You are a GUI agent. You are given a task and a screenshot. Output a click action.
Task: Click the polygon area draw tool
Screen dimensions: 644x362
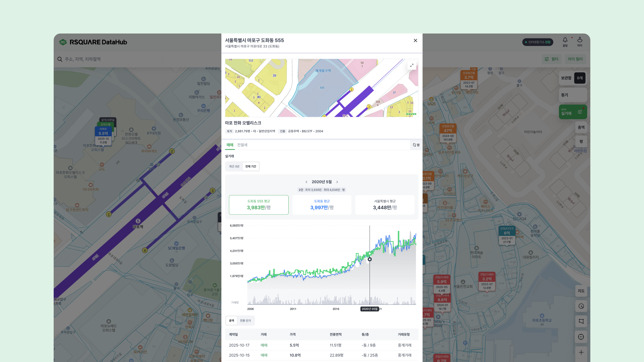pos(581,321)
